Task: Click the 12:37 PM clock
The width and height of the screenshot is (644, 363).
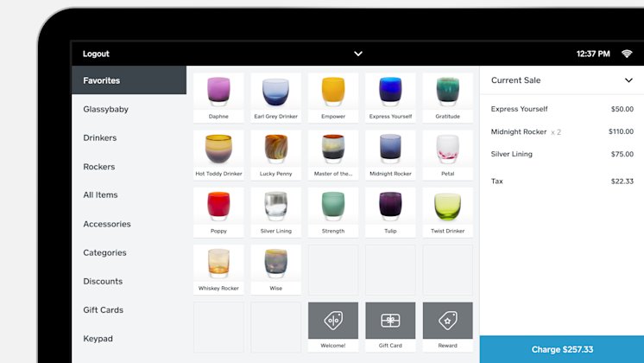Action: [593, 54]
